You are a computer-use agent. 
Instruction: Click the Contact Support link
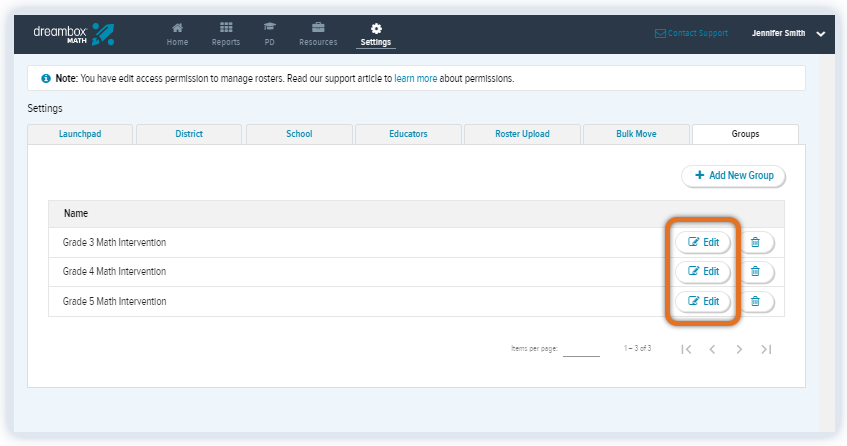(691, 33)
